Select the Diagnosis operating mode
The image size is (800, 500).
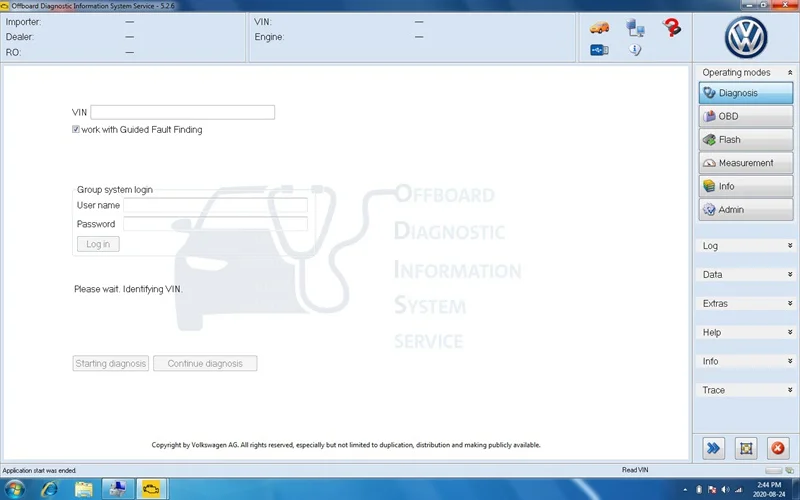[746, 93]
